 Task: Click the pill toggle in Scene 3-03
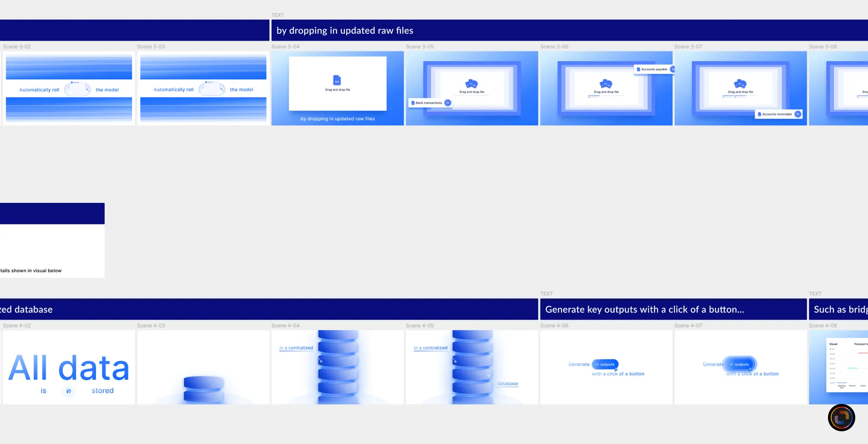[212, 89]
